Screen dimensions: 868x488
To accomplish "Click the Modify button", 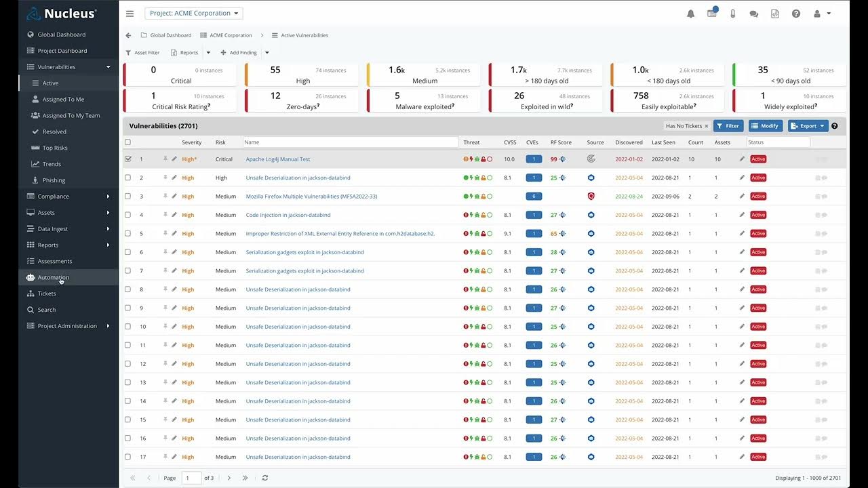I will [766, 126].
